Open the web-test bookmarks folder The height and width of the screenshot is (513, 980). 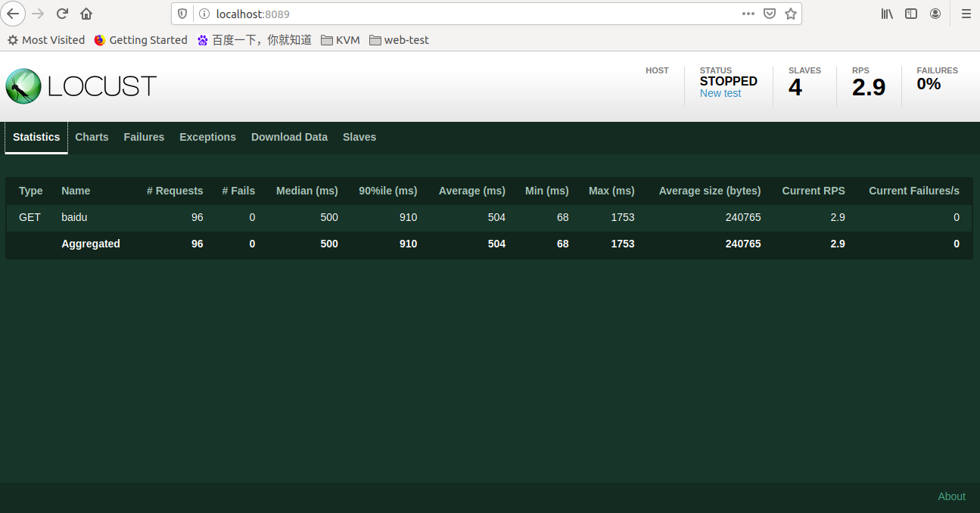[399, 40]
